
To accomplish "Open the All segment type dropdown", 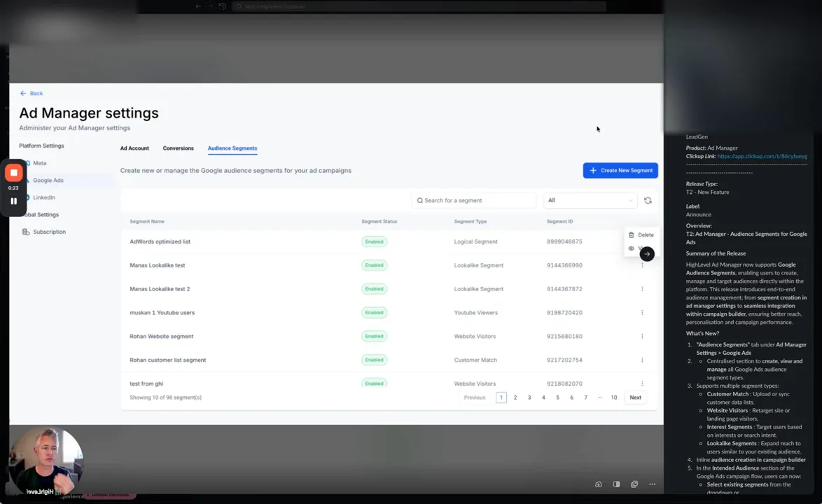I will click(590, 200).
